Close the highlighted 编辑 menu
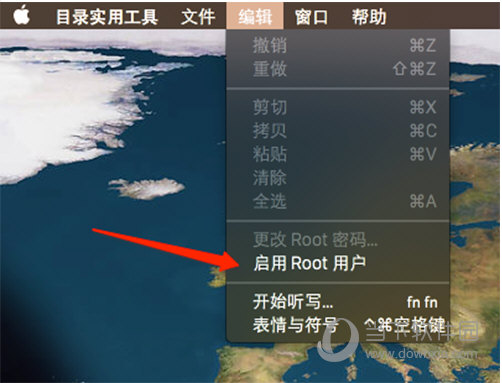This screenshot has height=383, width=502. click(255, 16)
